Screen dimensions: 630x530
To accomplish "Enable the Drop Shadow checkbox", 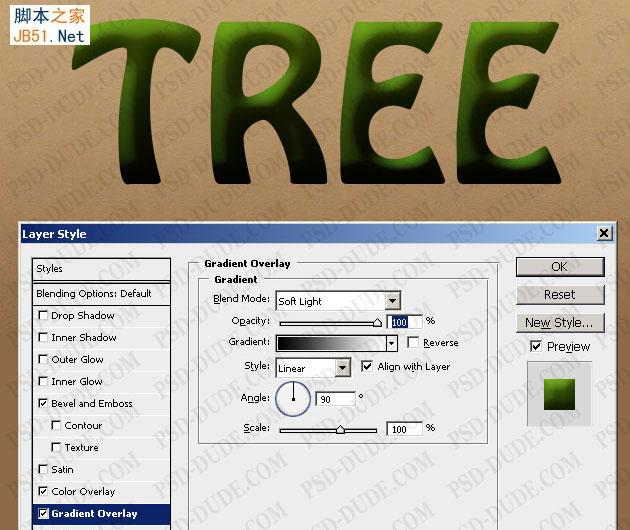I will coord(43,315).
